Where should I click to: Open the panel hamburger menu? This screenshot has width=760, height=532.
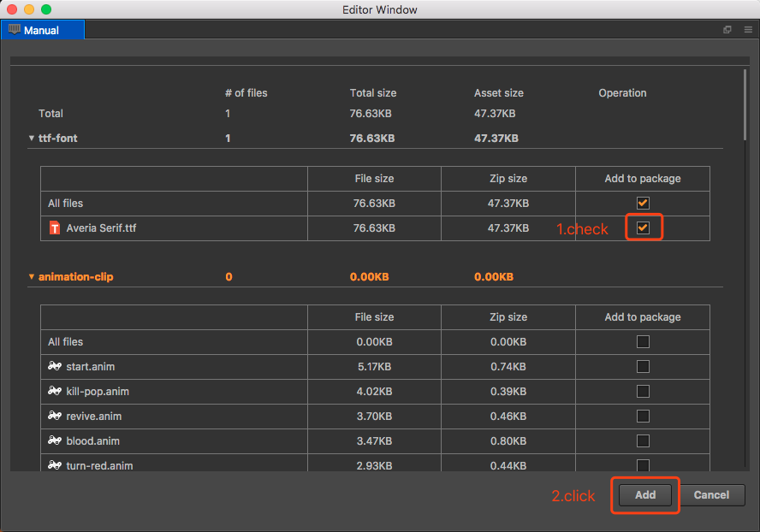748,30
